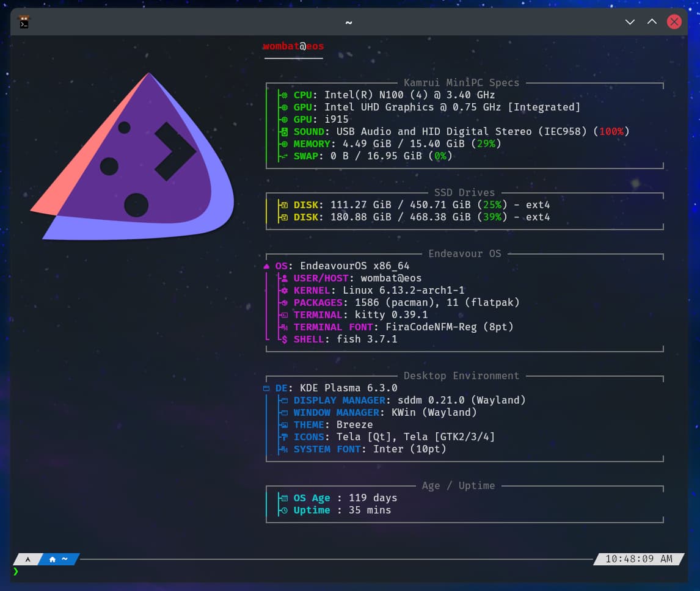700x591 pixels.
Task: Click the wombat@eos header text
Action: (293, 46)
